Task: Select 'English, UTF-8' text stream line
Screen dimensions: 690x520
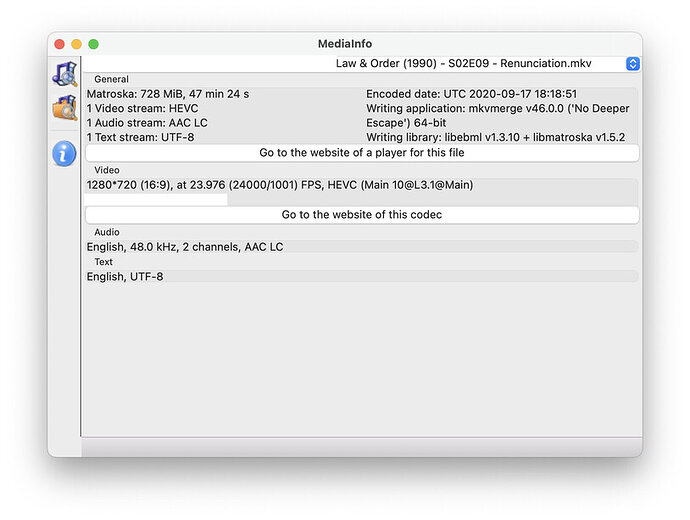Action: [125, 277]
